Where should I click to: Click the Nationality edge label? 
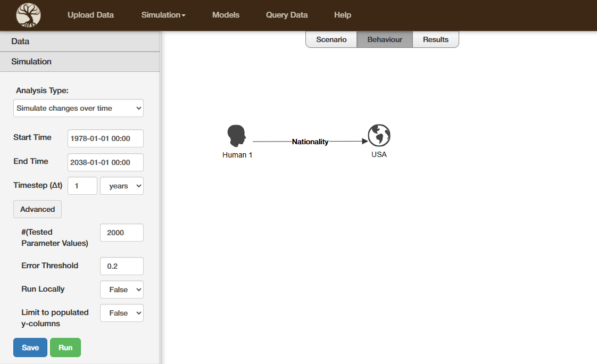click(x=310, y=142)
